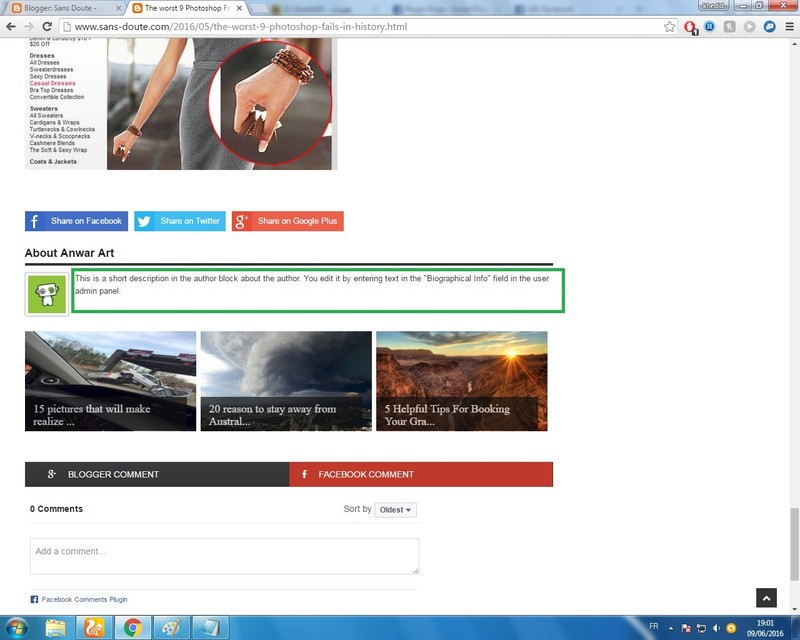Switch to the 'Blogger: Sans Doute' tab
This screenshot has width=800, height=640.
(65, 8)
